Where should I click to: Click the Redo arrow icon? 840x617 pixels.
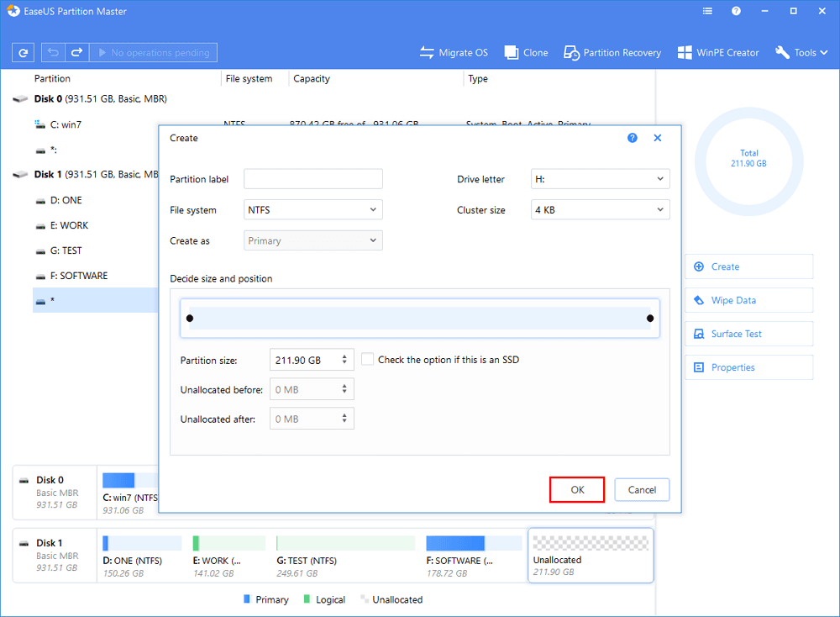click(76, 52)
